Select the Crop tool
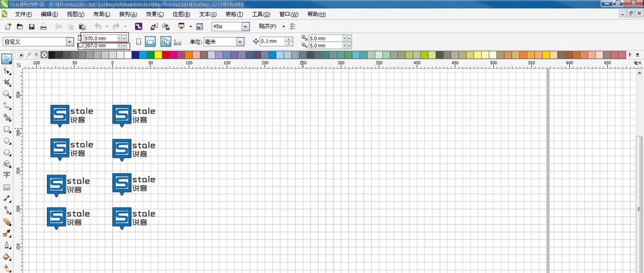 (x=7, y=82)
